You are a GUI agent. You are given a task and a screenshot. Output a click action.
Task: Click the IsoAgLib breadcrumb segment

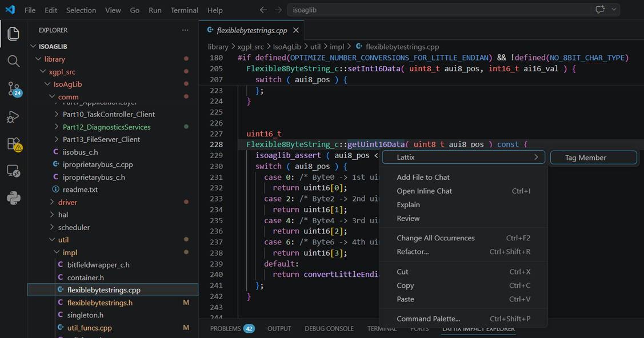[287, 47]
